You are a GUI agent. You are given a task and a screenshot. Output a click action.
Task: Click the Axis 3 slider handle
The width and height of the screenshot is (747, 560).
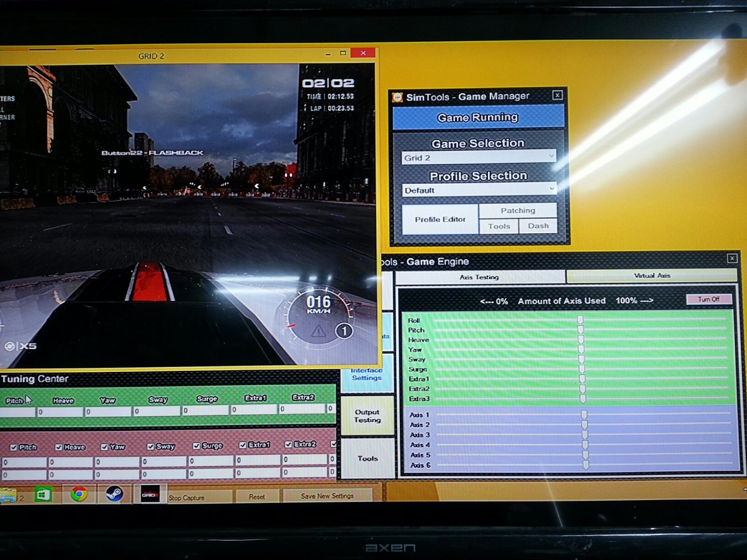tap(585, 434)
